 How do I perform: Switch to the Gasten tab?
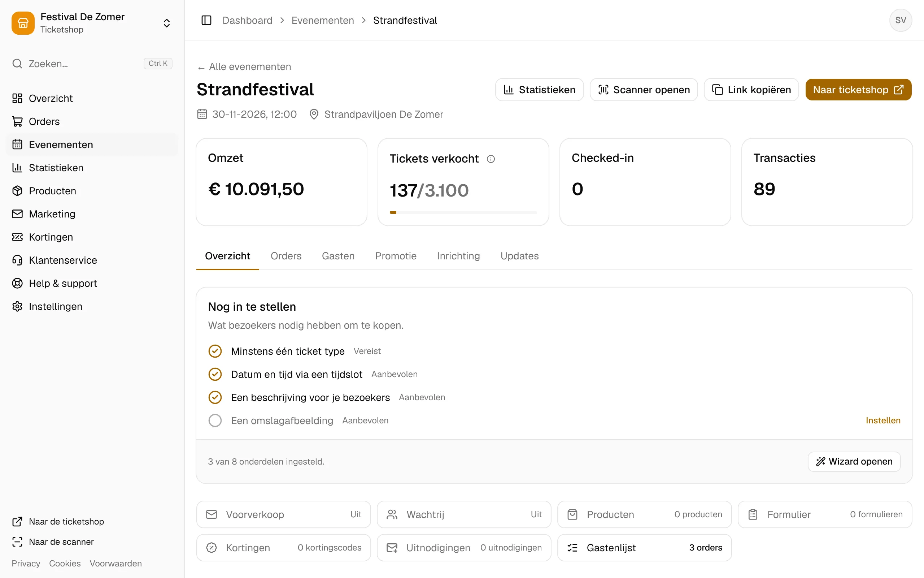[338, 256]
